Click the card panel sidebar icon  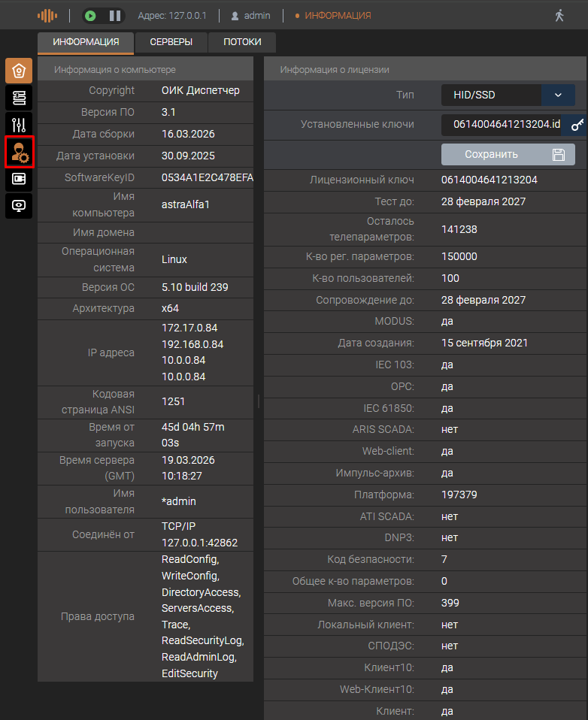click(19, 179)
